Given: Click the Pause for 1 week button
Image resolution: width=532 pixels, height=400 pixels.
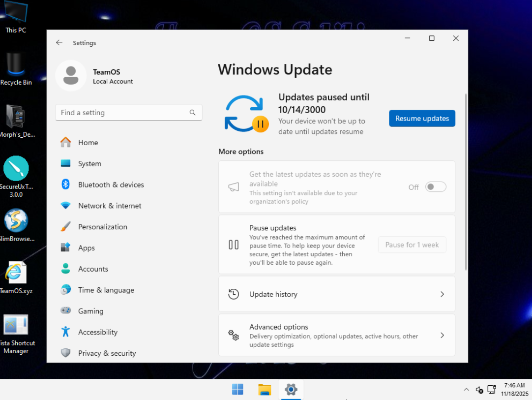Looking at the screenshot, I should point(412,245).
